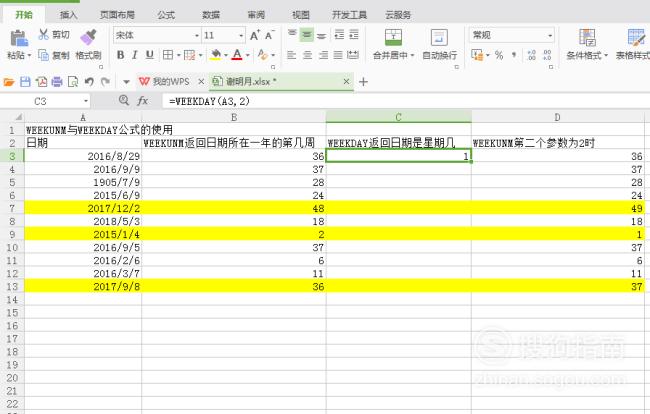Toggle Underline formatting
Viewport: 650px width, 414px height.
coord(150,55)
